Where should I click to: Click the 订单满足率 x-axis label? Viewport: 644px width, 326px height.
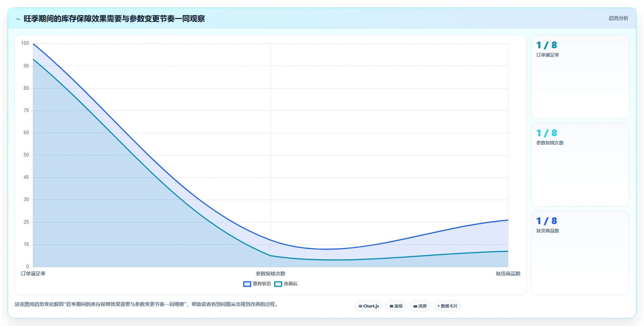tap(33, 274)
